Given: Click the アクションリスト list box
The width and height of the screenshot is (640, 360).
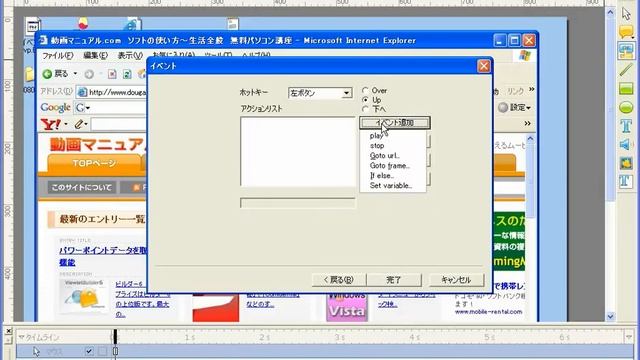Looking at the screenshot, I should pyautogui.click(x=298, y=152).
